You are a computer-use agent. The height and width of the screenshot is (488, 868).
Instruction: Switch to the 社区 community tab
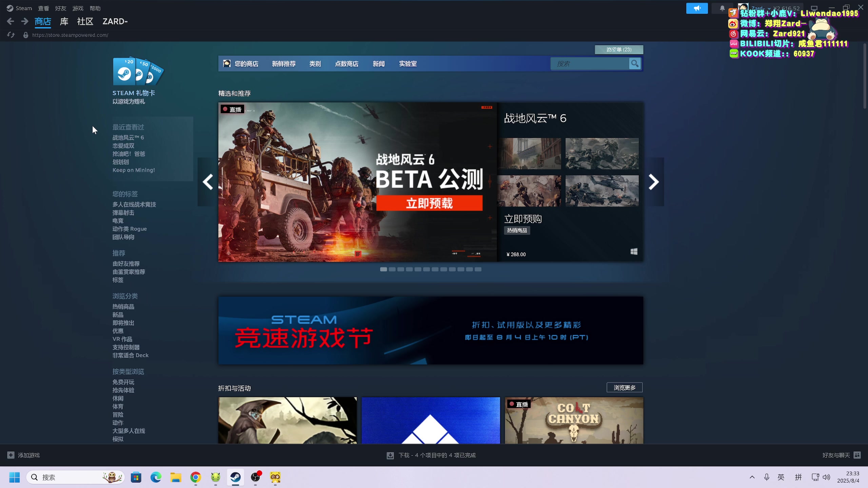(85, 21)
